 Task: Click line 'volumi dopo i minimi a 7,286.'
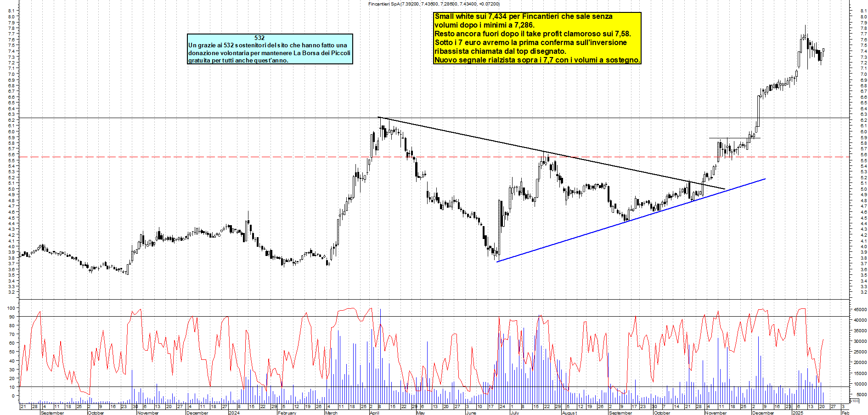(485, 25)
